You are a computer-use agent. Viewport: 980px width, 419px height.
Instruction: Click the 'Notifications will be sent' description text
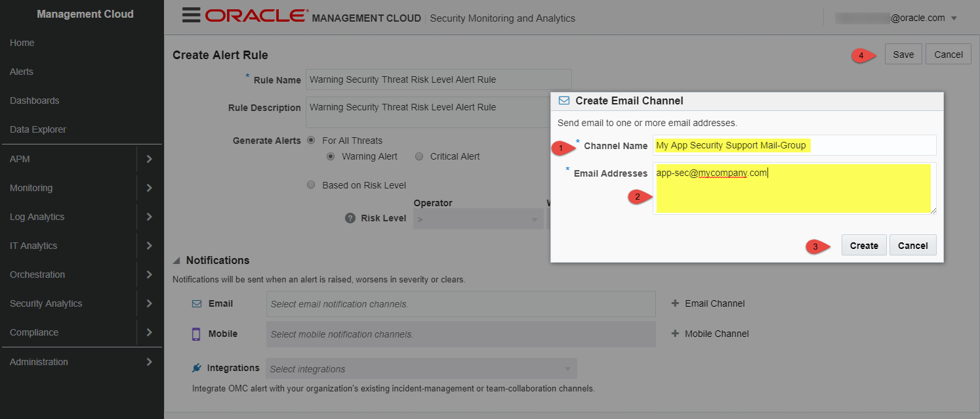point(319,279)
